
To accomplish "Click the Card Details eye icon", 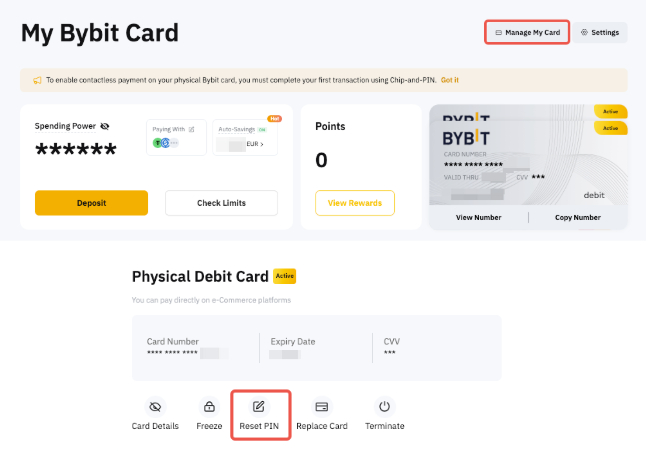I will pyautogui.click(x=154, y=407).
